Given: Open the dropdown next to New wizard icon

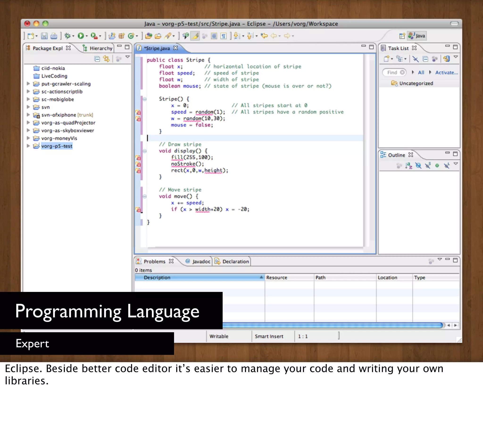Looking at the screenshot, I should [37, 36].
